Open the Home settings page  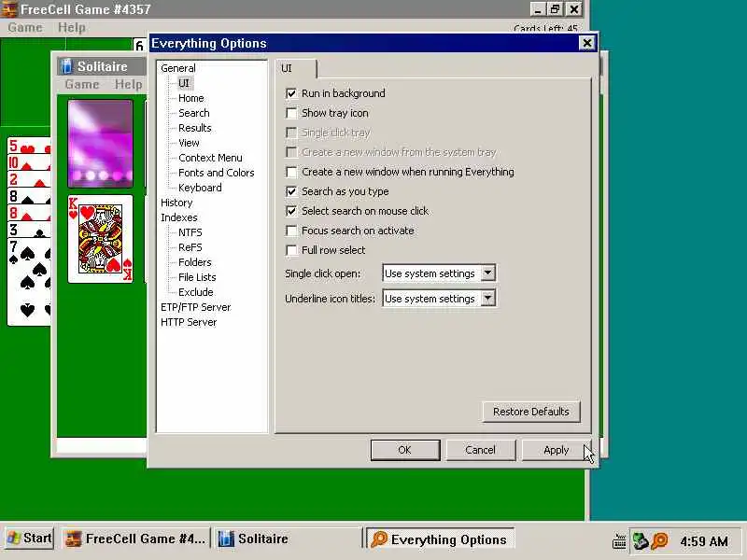[x=191, y=98]
